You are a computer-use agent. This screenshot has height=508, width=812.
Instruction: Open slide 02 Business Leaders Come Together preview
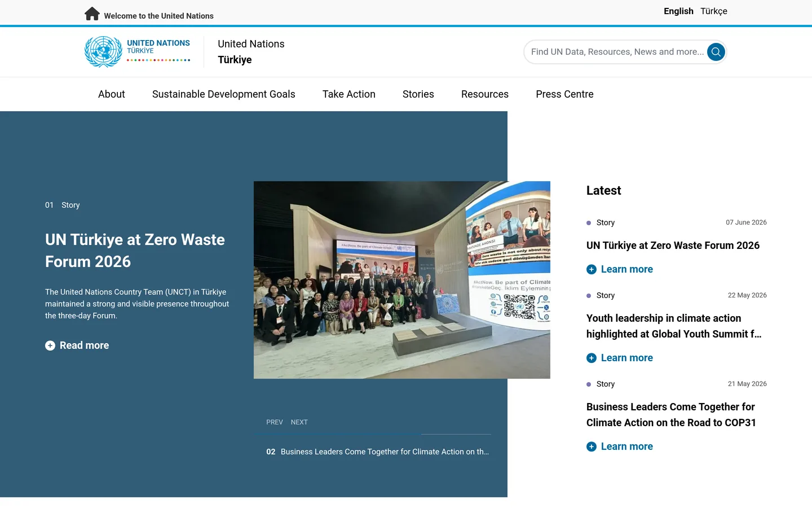pyautogui.click(x=378, y=452)
